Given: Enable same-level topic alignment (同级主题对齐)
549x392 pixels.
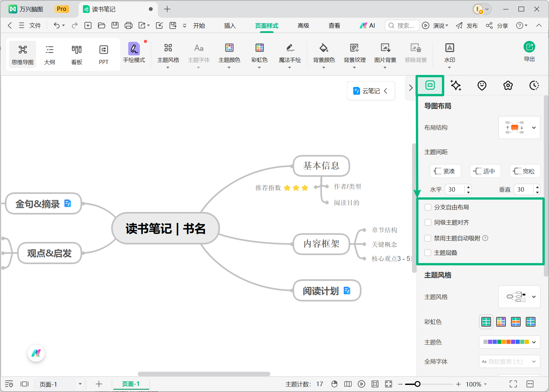Looking at the screenshot, I should click(x=428, y=222).
